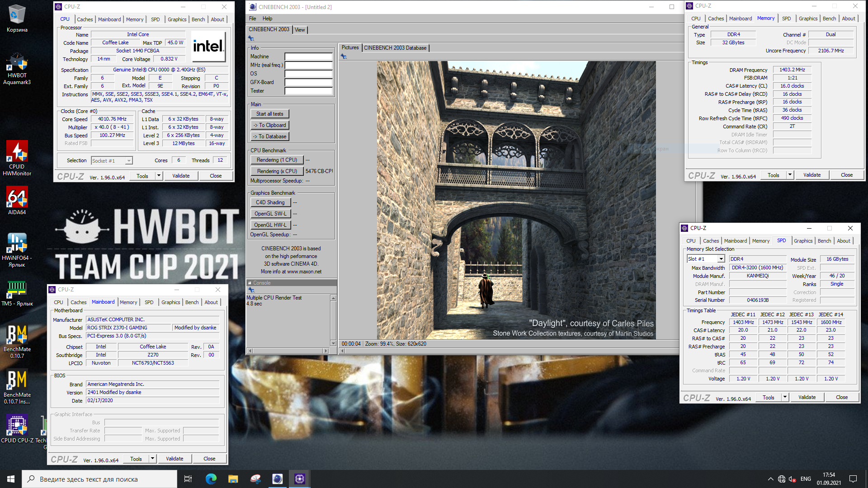Click the Intel logo in CPU-Z
This screenshot has width=868, height=488.
(x=208, y=46)
